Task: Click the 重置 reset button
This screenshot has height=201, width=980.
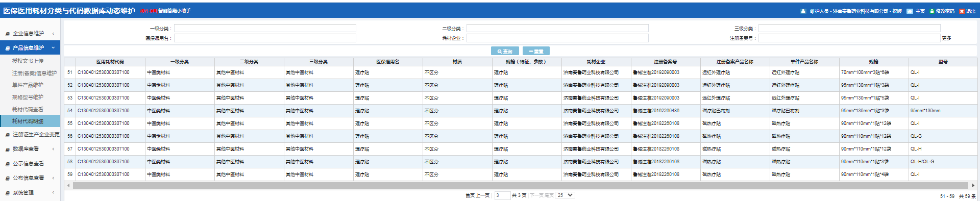Action: 536,51
